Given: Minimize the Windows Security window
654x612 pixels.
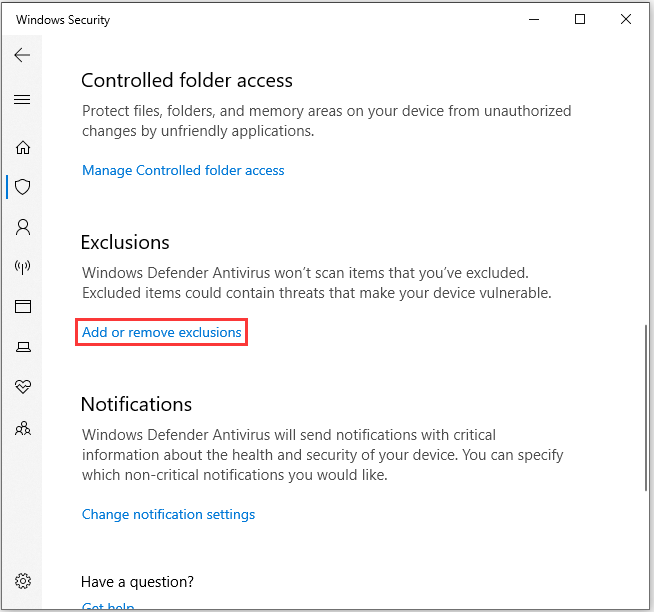Looking at the screenshot, I should (x=534, y=19).
